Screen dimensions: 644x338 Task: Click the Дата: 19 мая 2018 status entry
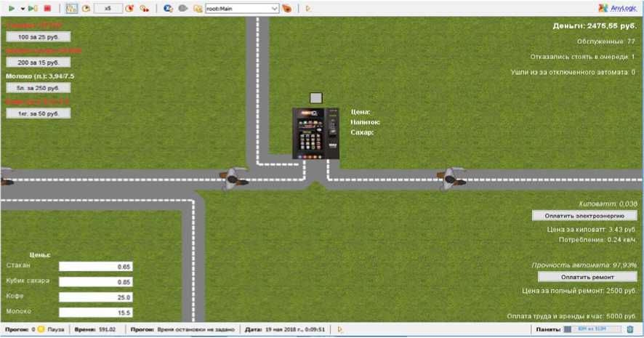point(285,329)
